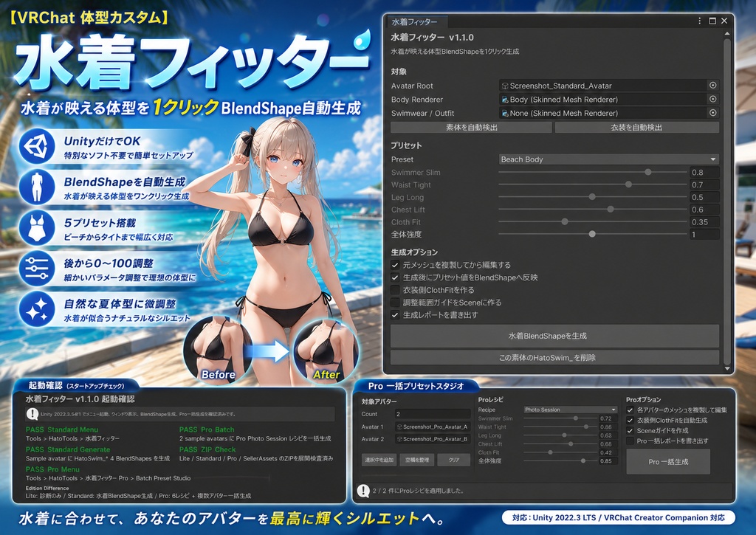Click PASS Standard Menu text

point(62,429)
